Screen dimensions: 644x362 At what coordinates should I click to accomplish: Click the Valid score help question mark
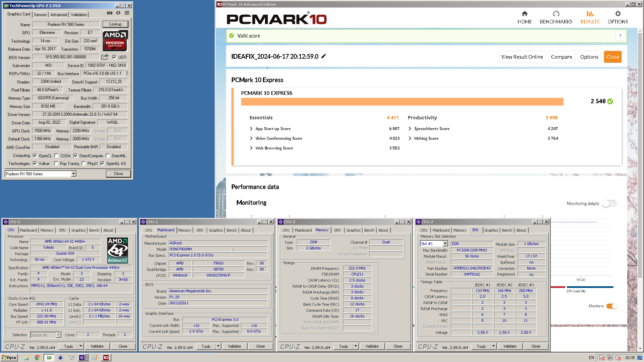[x=620, y=36]
